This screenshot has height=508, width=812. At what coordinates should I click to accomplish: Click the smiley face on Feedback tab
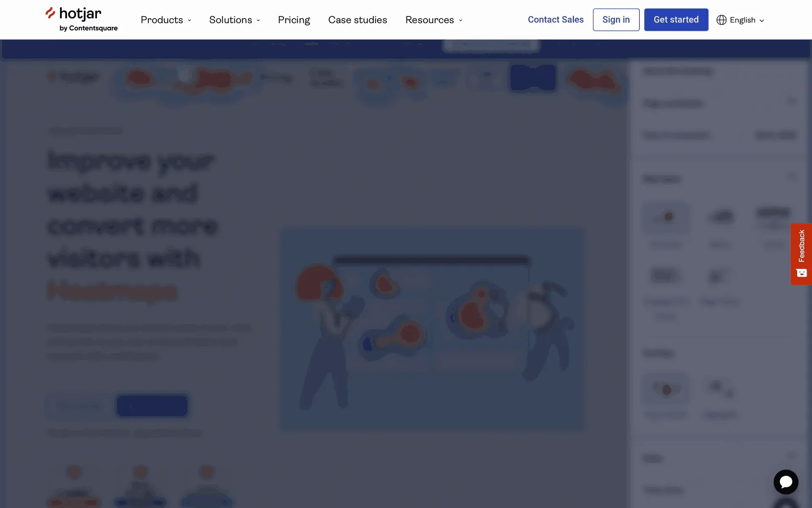(801, 273)
